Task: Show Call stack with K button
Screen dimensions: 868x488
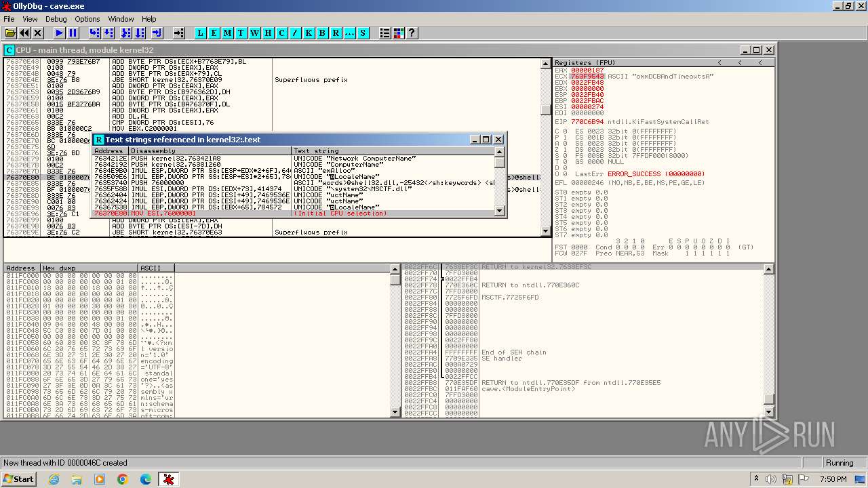Action: coord(309,33)
